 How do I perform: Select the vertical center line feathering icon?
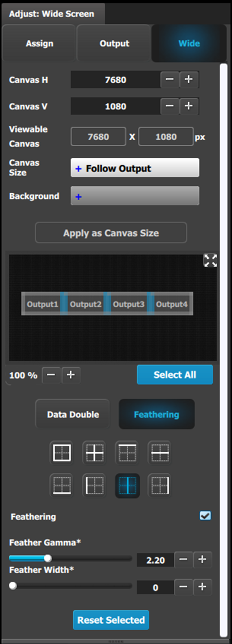[x=127, y=486]
